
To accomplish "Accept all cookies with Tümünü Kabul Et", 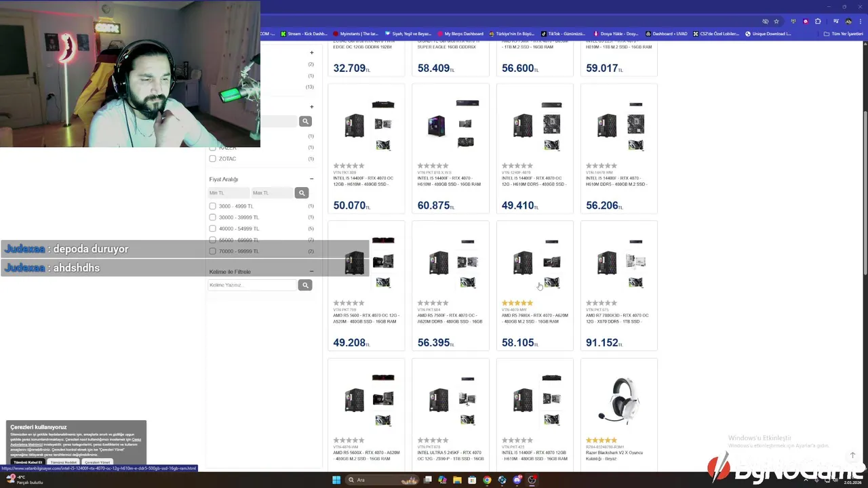I will (28, 462).
